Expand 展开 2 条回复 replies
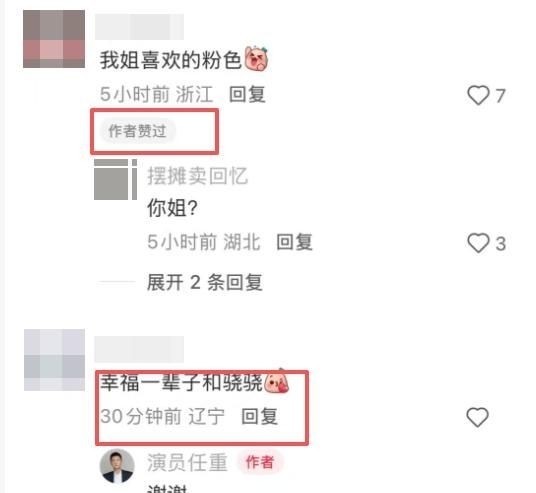This screenshot has height=493, width=536. coord(205,282)
